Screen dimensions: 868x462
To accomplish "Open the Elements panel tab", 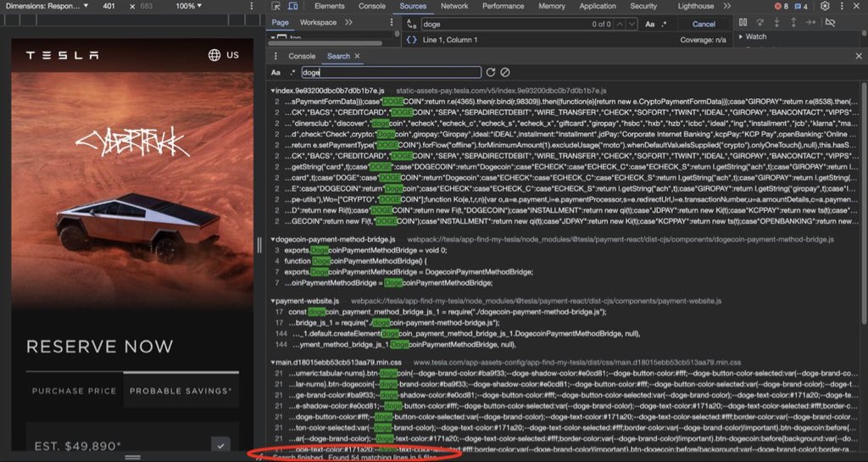I will coord(330,6).
